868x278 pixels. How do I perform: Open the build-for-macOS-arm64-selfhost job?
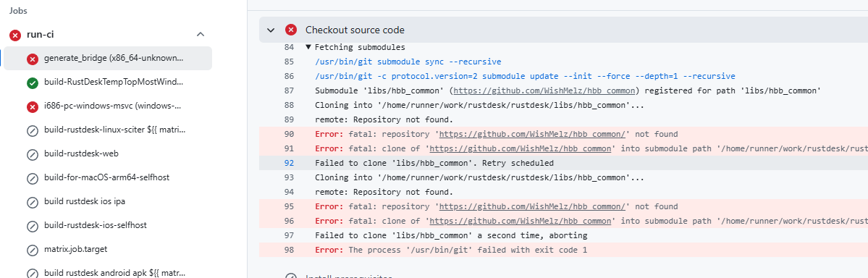pos(108,178)
